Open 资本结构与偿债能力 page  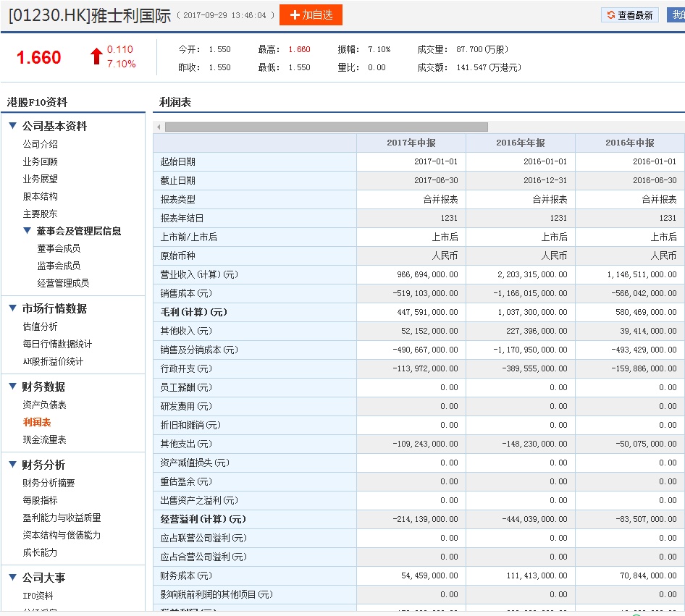pos(62,535)
